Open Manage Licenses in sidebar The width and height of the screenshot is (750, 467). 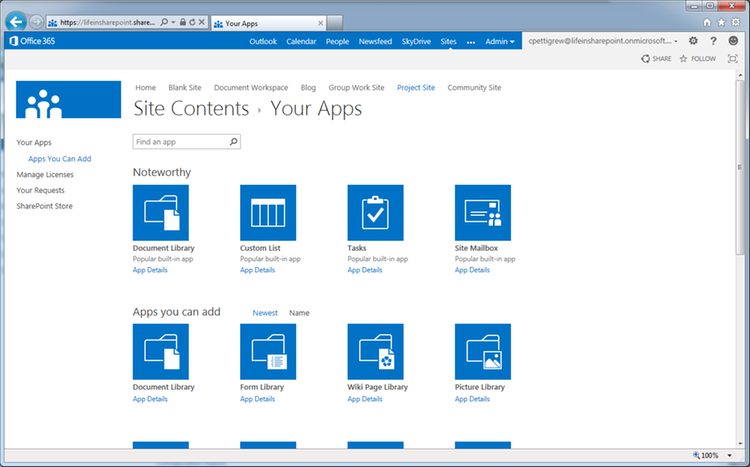pyautogui.click(x=45, y=175)
